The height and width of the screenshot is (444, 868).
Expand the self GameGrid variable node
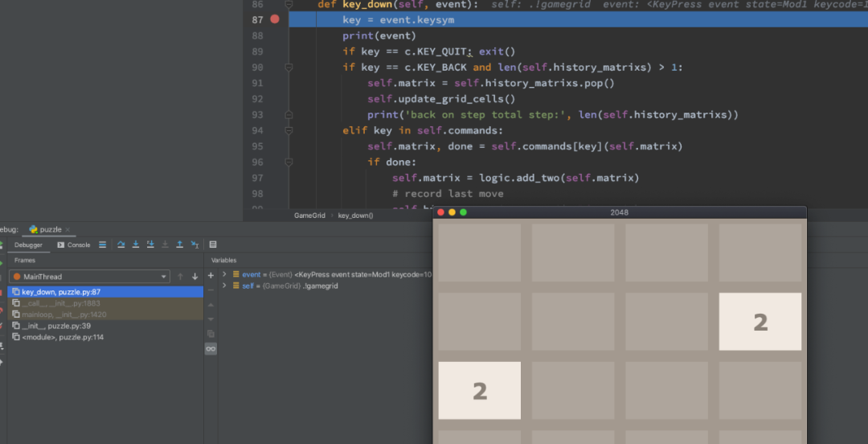[224, 286]
